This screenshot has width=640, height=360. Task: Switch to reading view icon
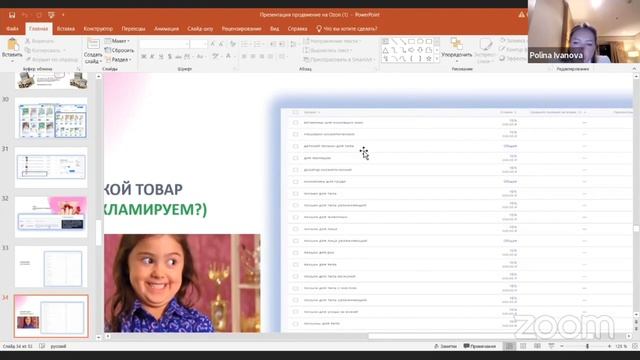point(537,346)
